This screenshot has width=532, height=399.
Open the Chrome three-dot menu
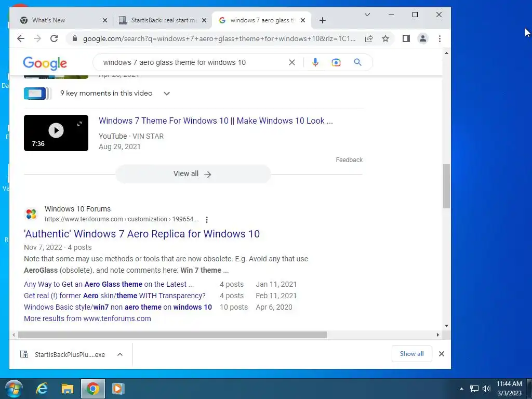[x=440, y=38]
